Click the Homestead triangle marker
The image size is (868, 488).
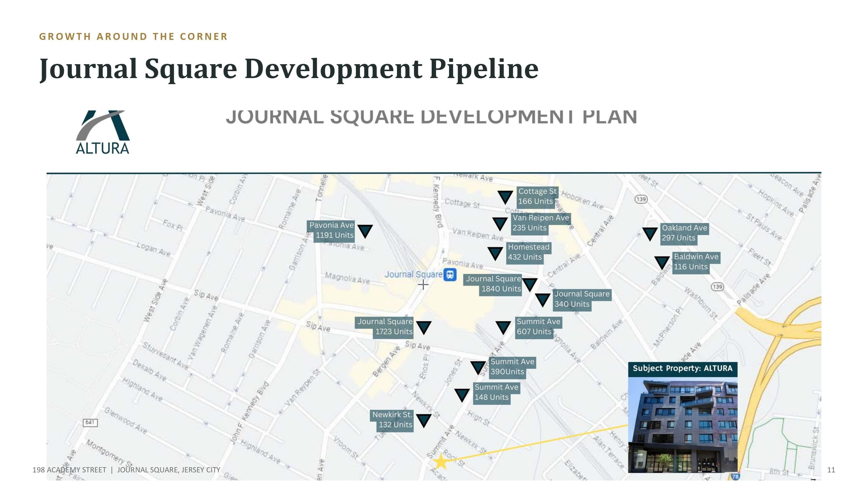point(495,254)
